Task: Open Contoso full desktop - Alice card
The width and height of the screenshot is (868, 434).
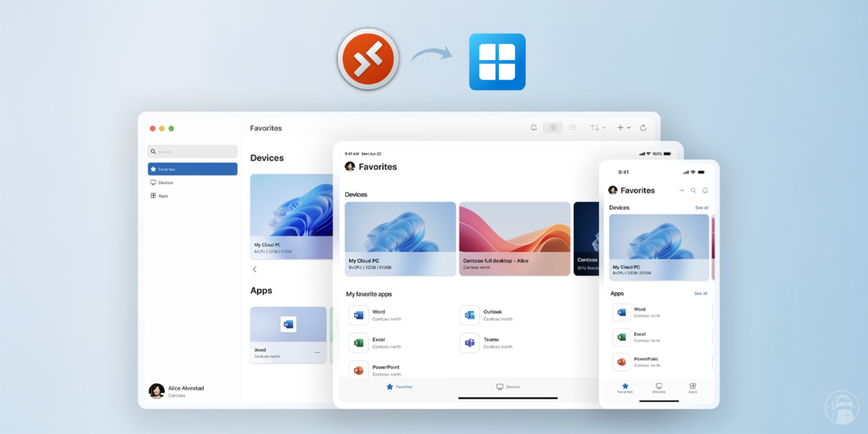Action: click(x=515, y=239)
